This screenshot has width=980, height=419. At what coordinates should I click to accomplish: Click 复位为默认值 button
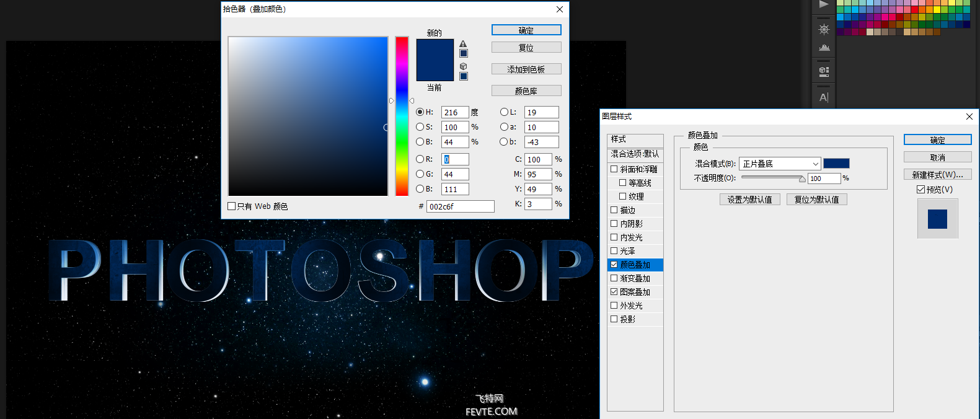coord(816,200)
